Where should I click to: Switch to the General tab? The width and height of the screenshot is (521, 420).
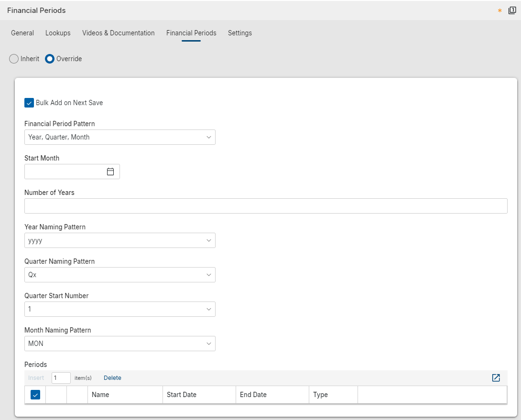pyautogui.click(x=22, y=33)
